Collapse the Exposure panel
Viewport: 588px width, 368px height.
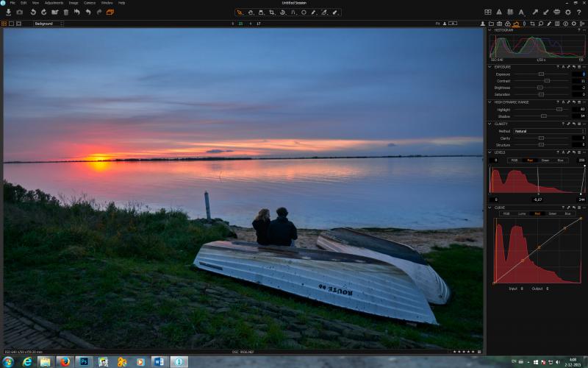[490, 67]
